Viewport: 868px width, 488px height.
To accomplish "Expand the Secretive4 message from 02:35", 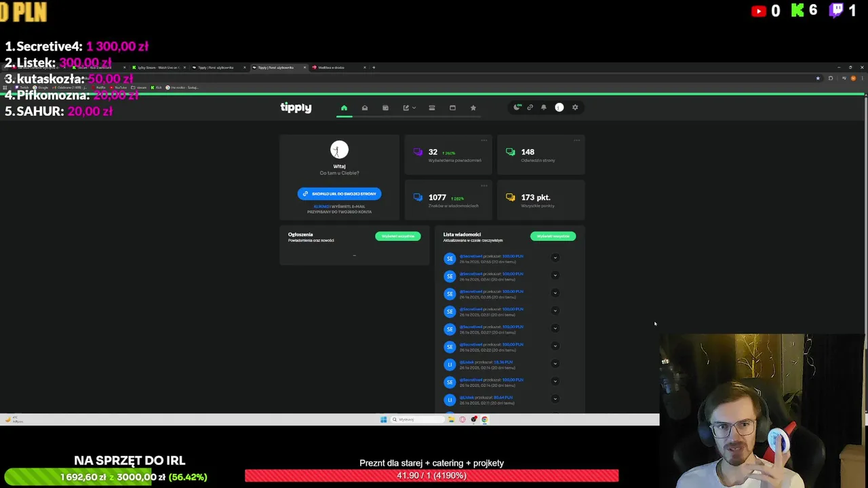I will (555, 293).
